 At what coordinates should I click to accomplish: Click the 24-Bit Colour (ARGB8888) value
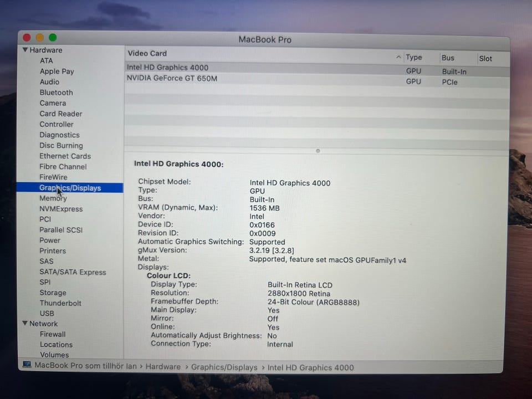314,302
